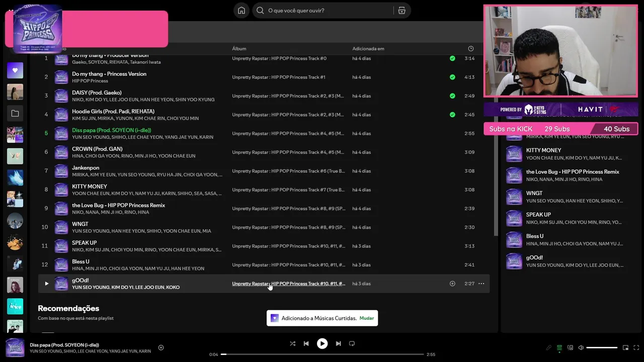This screenshot has height=362, width=644.
Task: Select the Love Bug remix in main list
Action: pos(118,205)
